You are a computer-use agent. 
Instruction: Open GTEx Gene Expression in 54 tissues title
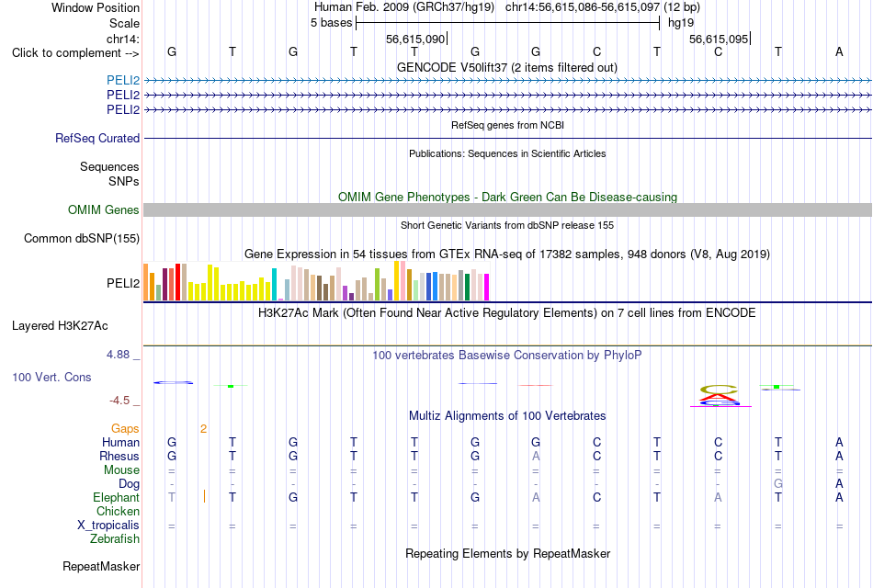[507, 254]
